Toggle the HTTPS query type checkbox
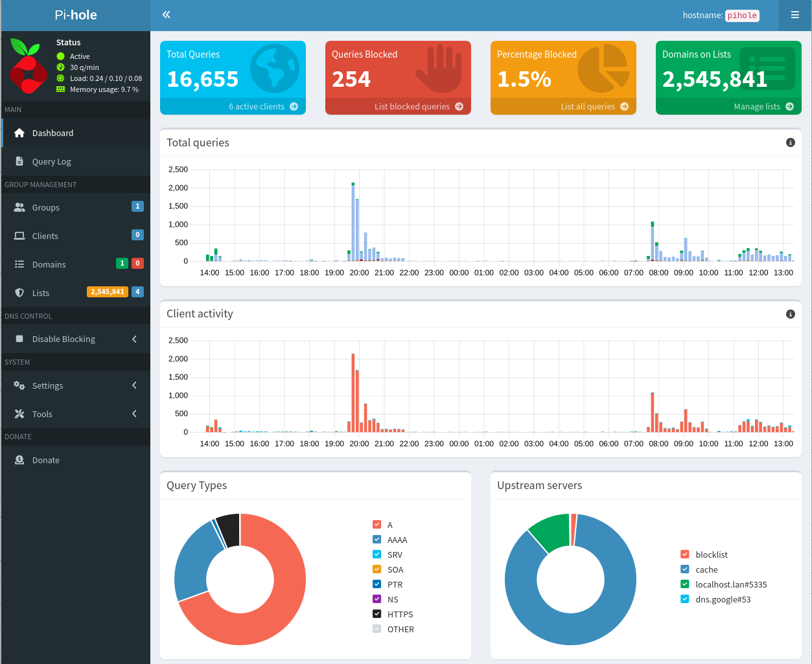The image size is (812, 664). 377,614
